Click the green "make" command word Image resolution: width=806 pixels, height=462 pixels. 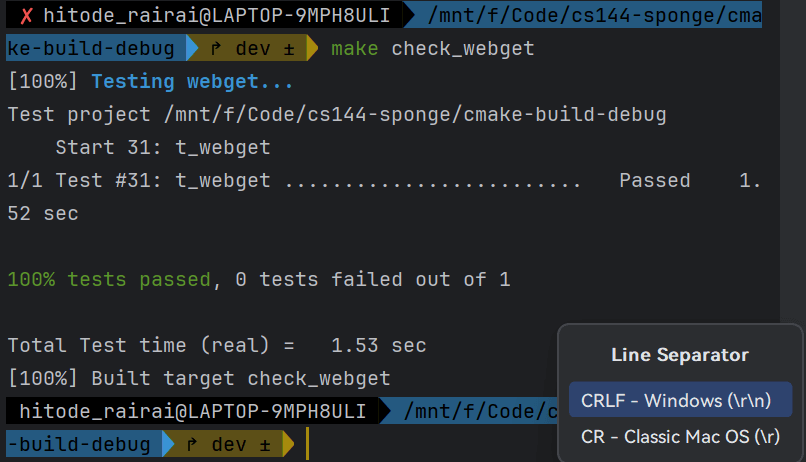tap(355, 48)
